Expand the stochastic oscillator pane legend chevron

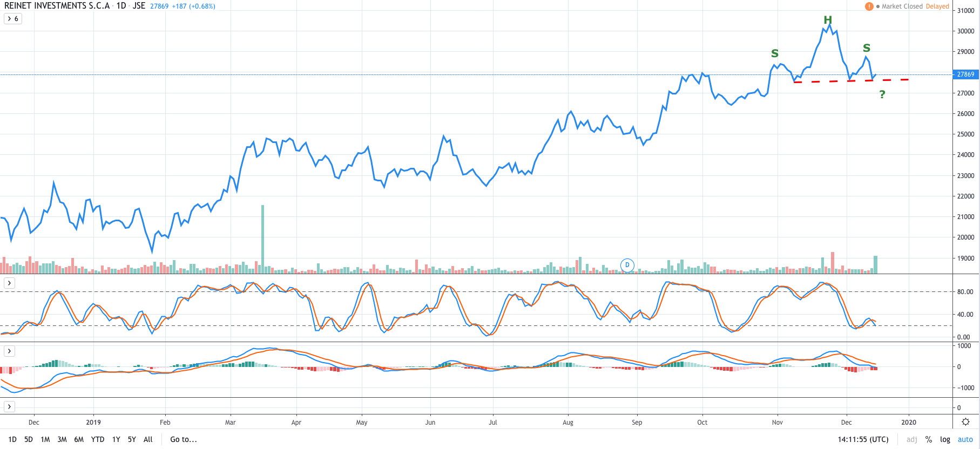coord(9,283)
